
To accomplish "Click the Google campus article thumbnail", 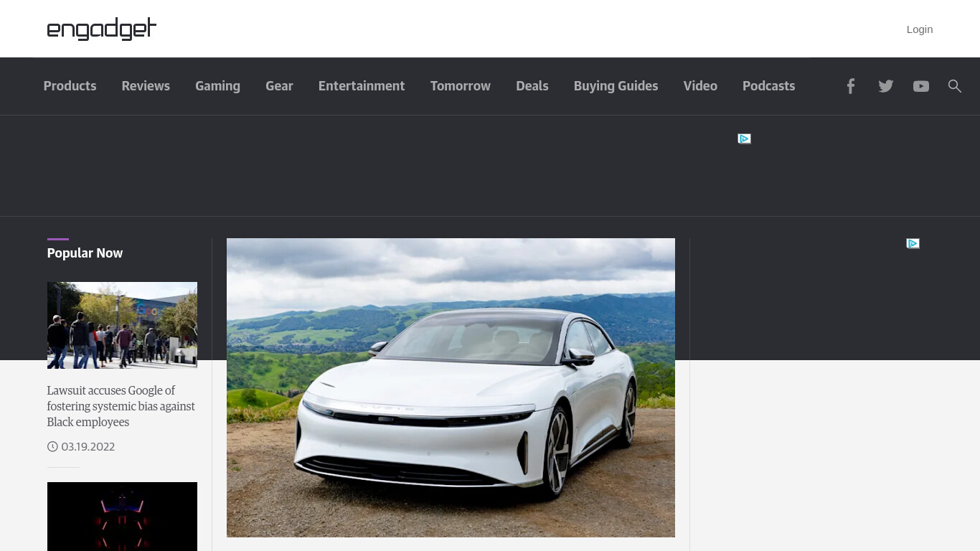I will click(122, 325).
